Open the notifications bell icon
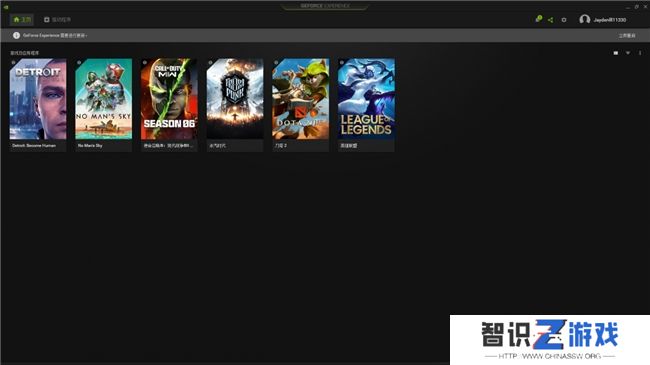This screenshot has width=650, height=365. (x=538, y=19)
